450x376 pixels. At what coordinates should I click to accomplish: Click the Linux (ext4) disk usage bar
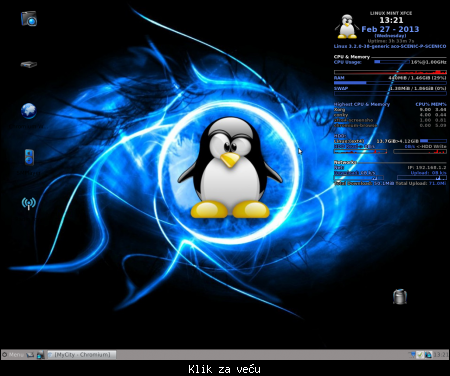433,141
